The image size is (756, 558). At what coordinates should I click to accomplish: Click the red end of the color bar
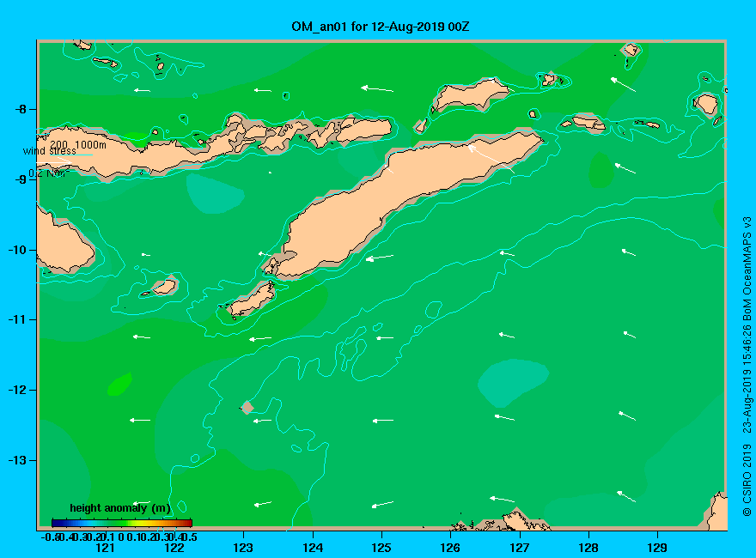tap(188, 523)
